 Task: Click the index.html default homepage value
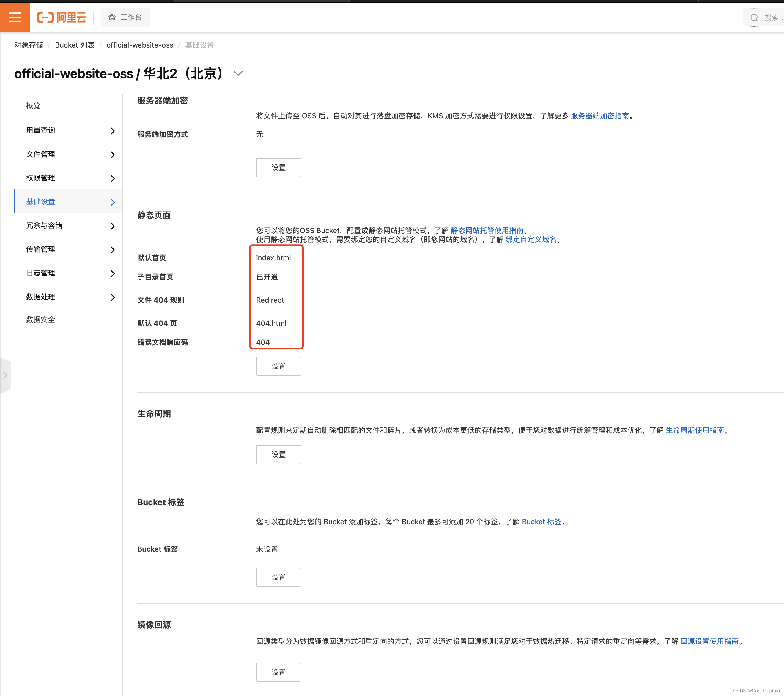273,258
